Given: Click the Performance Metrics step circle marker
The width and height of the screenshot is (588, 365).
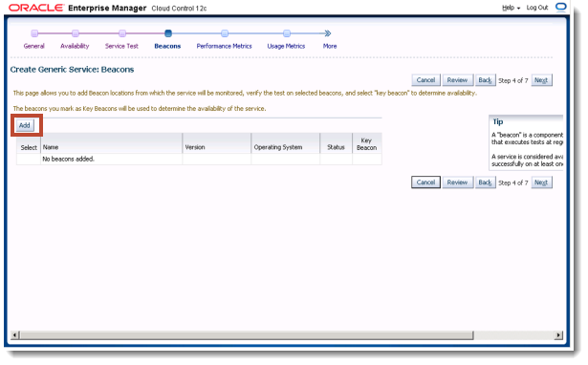Looking at the screenshot, I should coord(225,33).
